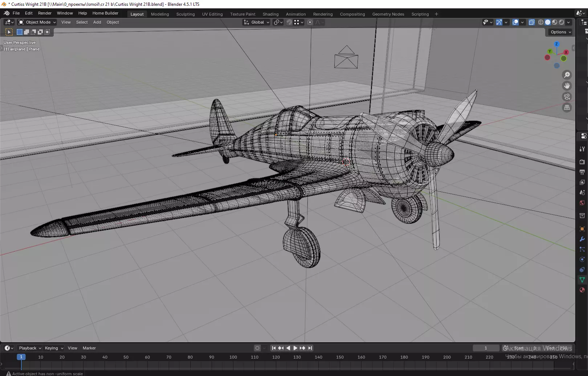Screen dimensions: 588x376
Task: Click the current frame number field
Action: click(486, 348)
